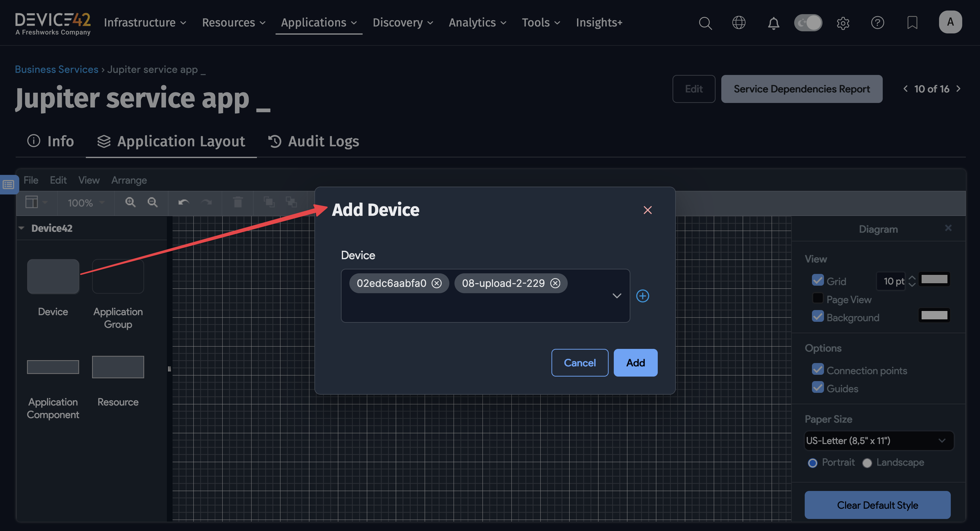
Task: Toggle dark mode with the moon switch
Action: [x=808, y=23]
